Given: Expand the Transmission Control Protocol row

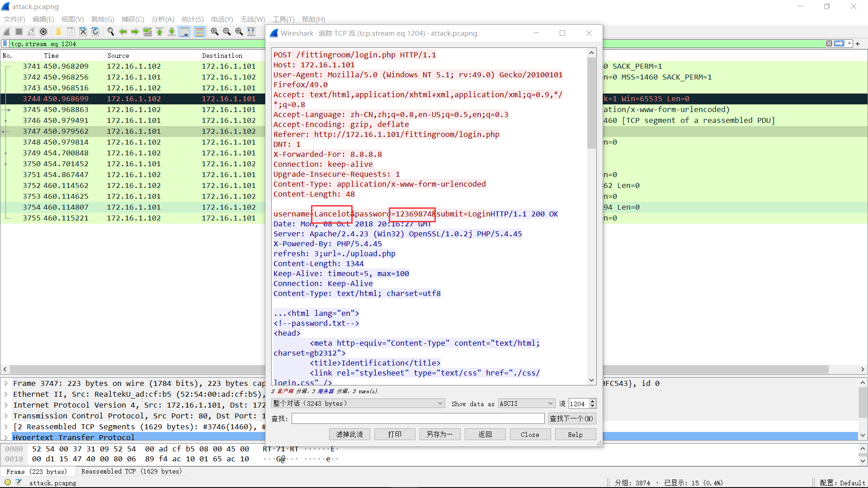Looking at the screenshot, I should pos(6,416).
